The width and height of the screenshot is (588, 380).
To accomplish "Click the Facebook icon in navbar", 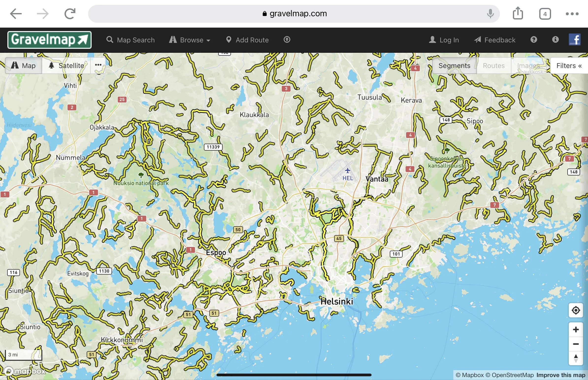I will coord(574,40).
